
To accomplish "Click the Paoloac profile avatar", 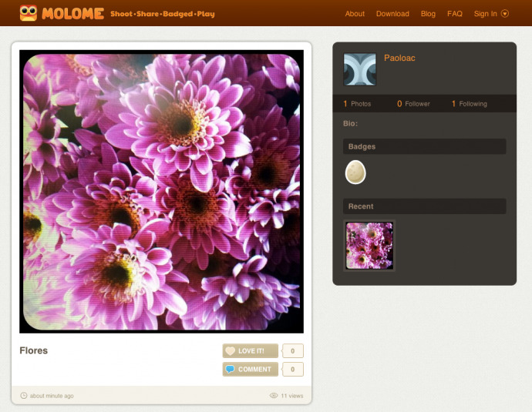I will [359, 69].
